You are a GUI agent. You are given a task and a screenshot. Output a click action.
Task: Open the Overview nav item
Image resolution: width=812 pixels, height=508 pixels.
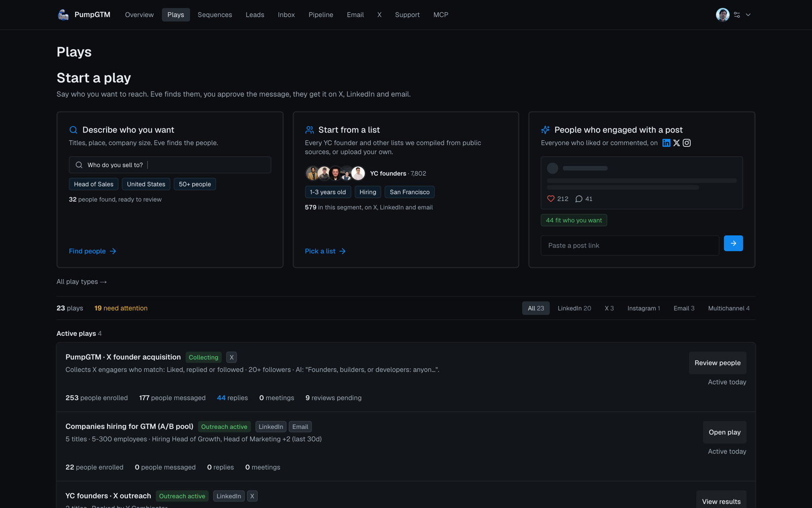(139, 15)
